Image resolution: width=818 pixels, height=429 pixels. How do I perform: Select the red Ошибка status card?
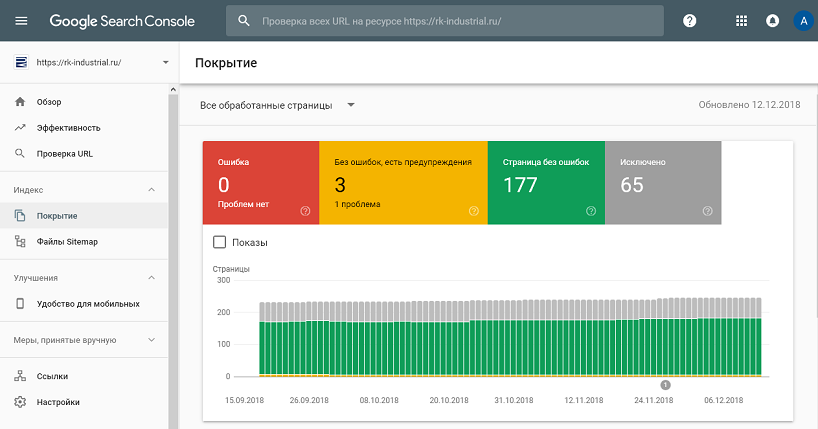(261, 183)
